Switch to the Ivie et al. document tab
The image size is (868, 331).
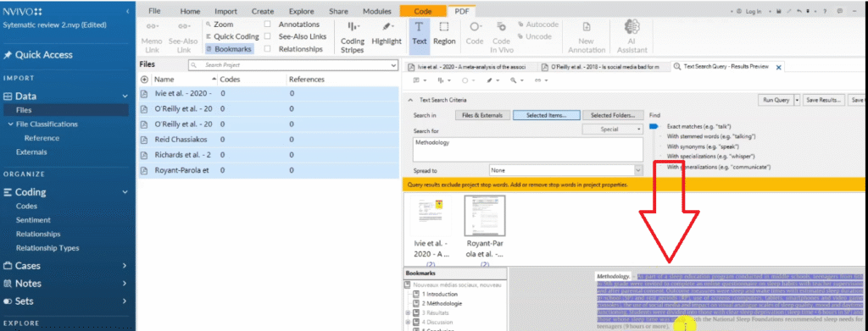coord(470,68)
